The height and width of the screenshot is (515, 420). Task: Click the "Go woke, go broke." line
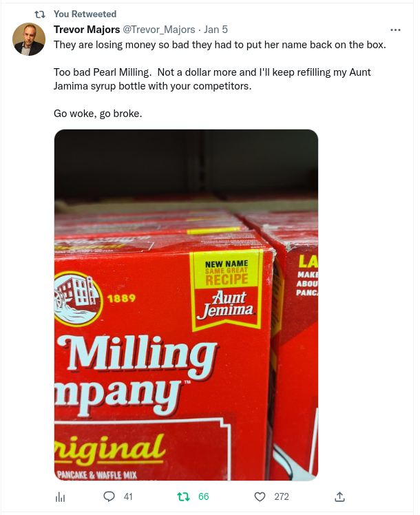click(x=98, y=114)
